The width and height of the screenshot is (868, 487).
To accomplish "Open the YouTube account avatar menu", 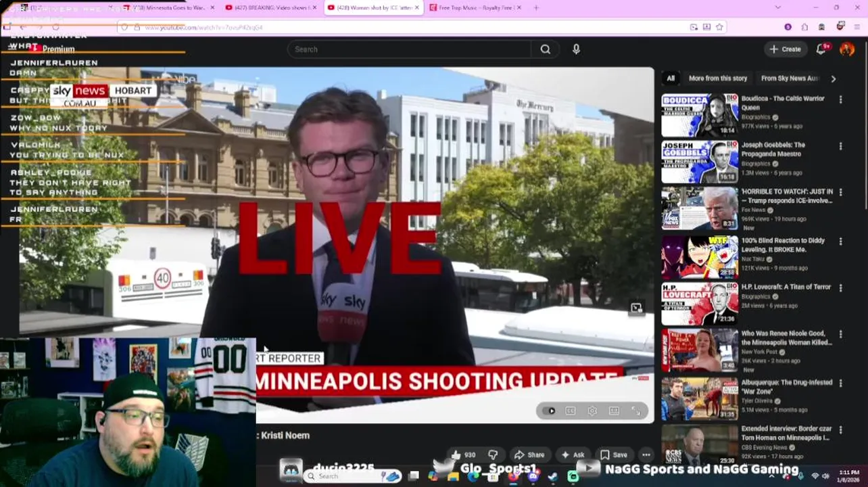I will (846, 49).
